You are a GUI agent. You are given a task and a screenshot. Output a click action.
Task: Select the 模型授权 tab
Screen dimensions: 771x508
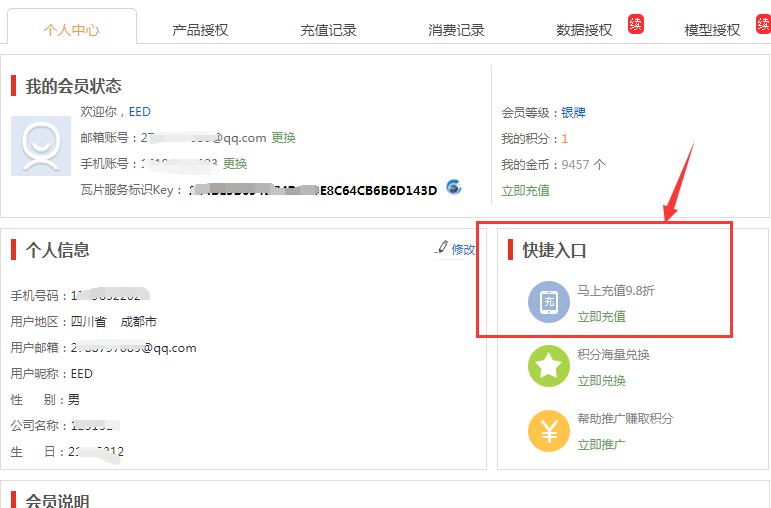712,30
